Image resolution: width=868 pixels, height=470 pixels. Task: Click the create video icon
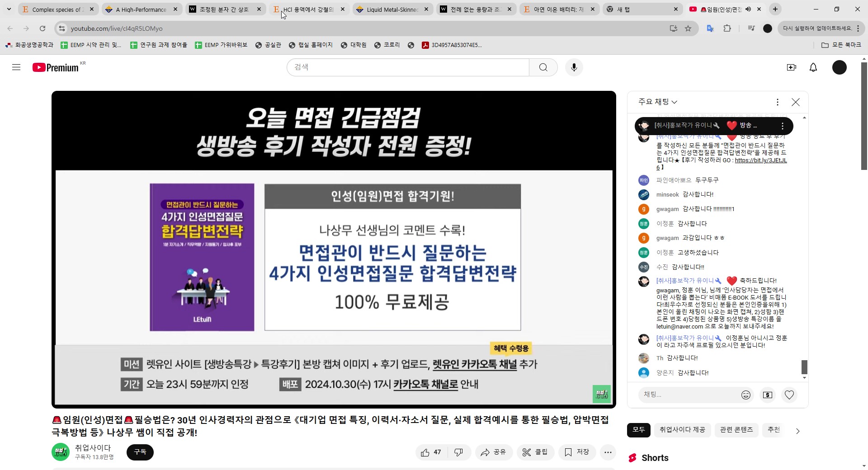pyautogui.click(x=791, y=67)
